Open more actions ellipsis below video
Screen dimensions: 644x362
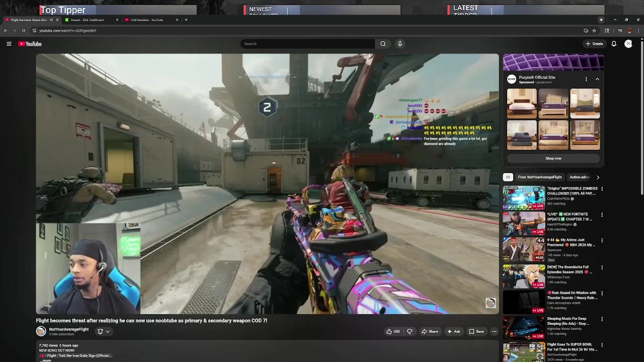point(494,331)
